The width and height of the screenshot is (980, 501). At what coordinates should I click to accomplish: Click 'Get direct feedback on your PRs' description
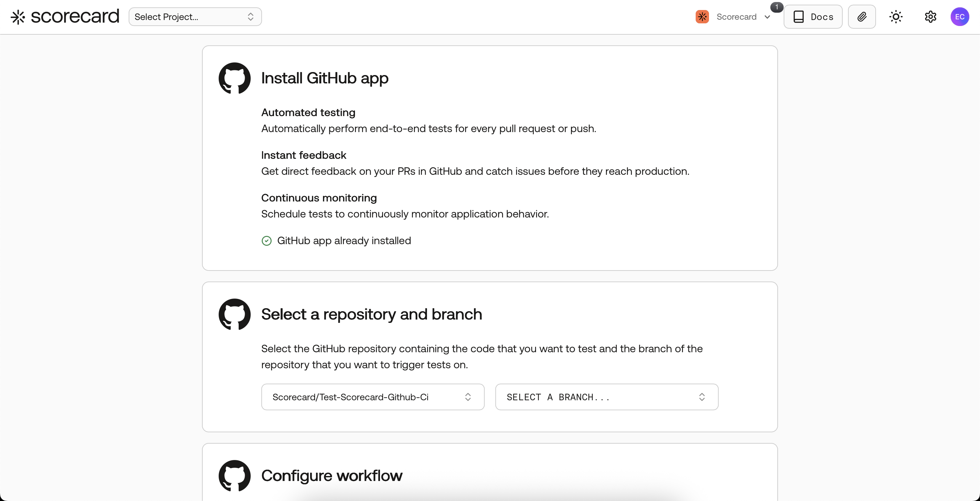click(x=476, y=171)
